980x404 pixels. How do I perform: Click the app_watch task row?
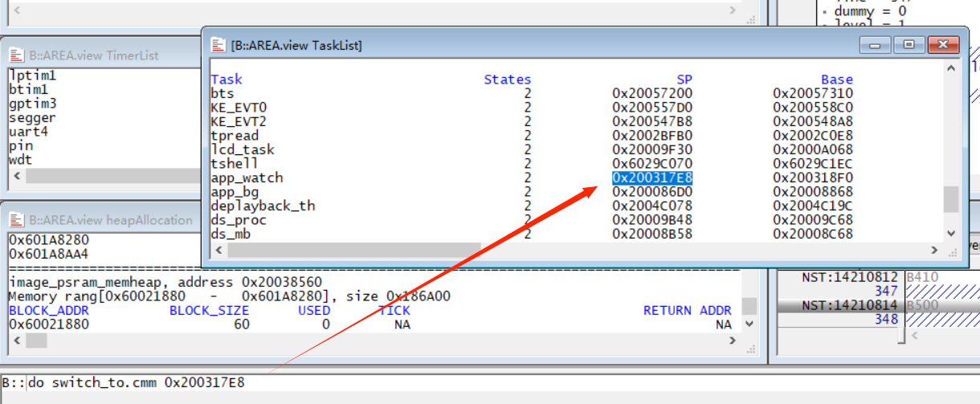[x=532, y=178]
